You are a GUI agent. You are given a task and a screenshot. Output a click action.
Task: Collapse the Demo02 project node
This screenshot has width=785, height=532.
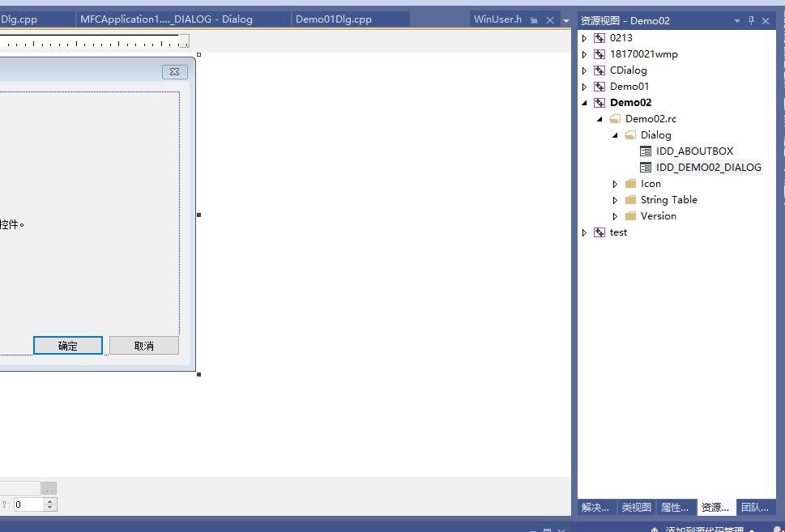584,103
